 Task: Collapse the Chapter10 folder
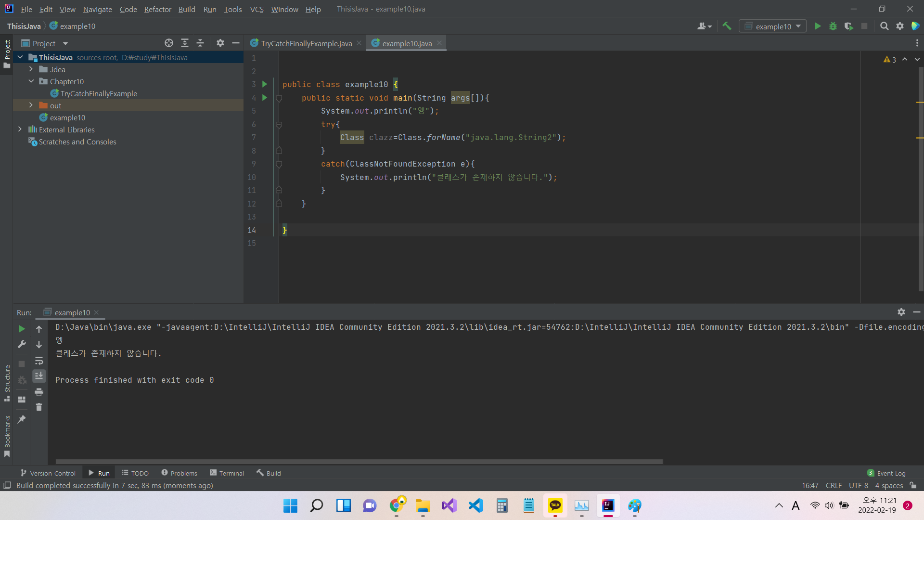(31, 81)
